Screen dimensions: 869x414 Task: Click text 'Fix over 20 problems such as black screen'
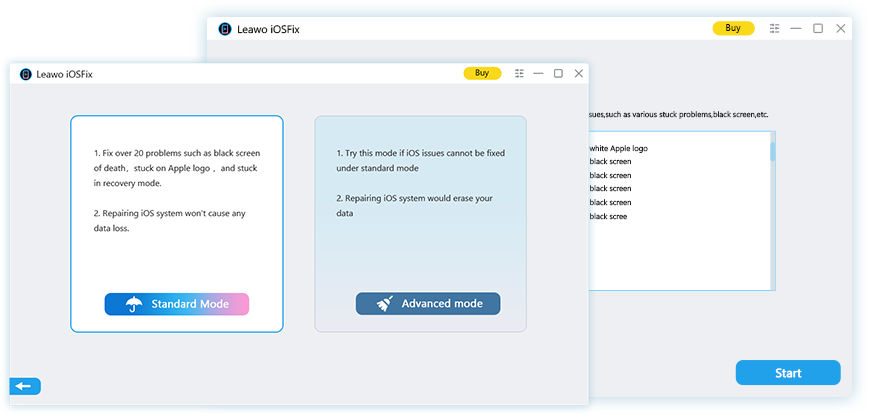coord(177,153)
